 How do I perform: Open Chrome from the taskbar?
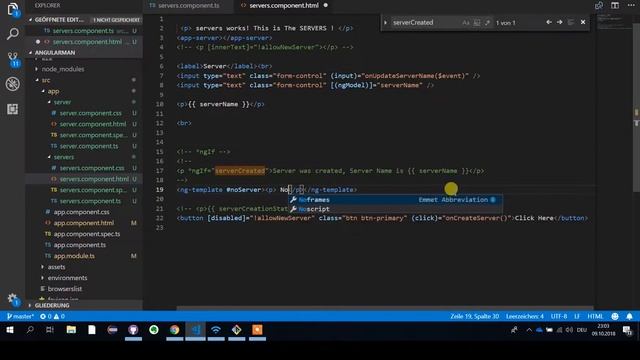click(174, 330)
